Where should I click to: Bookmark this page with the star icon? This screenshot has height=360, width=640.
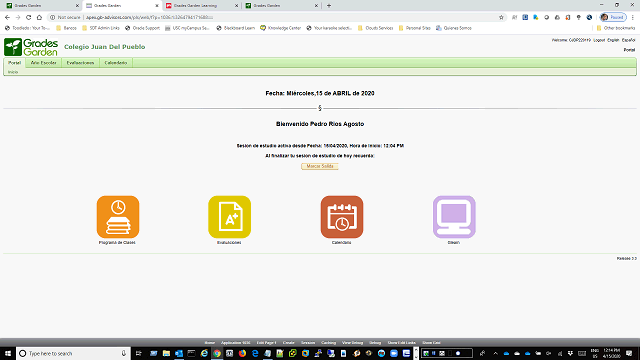point(501,18)
